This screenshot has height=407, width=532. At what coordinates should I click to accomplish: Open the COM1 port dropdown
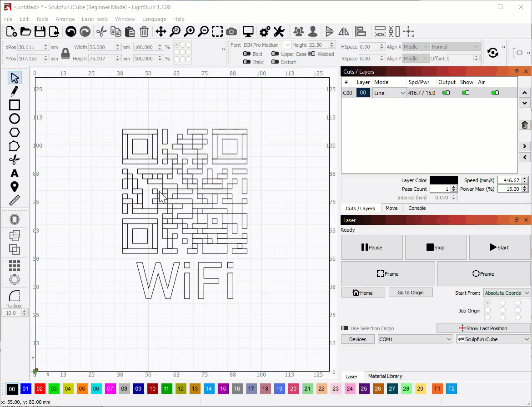415,339
